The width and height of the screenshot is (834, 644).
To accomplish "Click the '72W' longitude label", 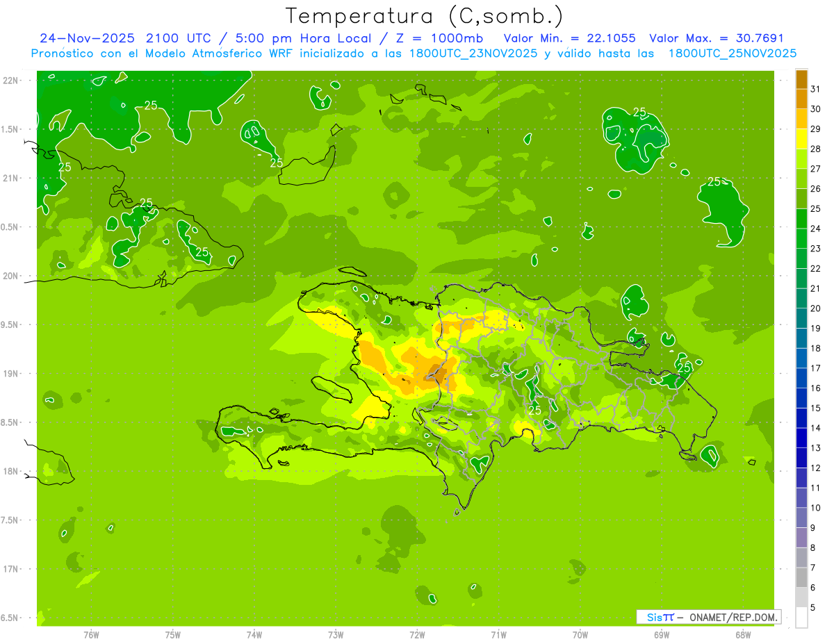I will (417, 635).
